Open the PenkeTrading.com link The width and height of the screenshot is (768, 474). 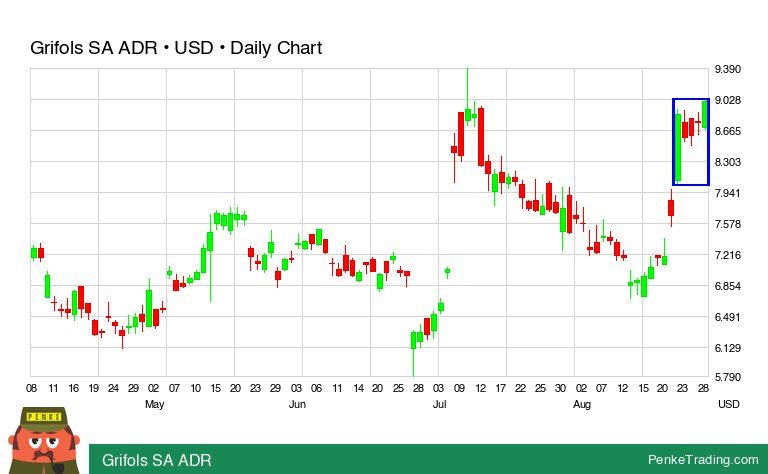tap(703, 460)
